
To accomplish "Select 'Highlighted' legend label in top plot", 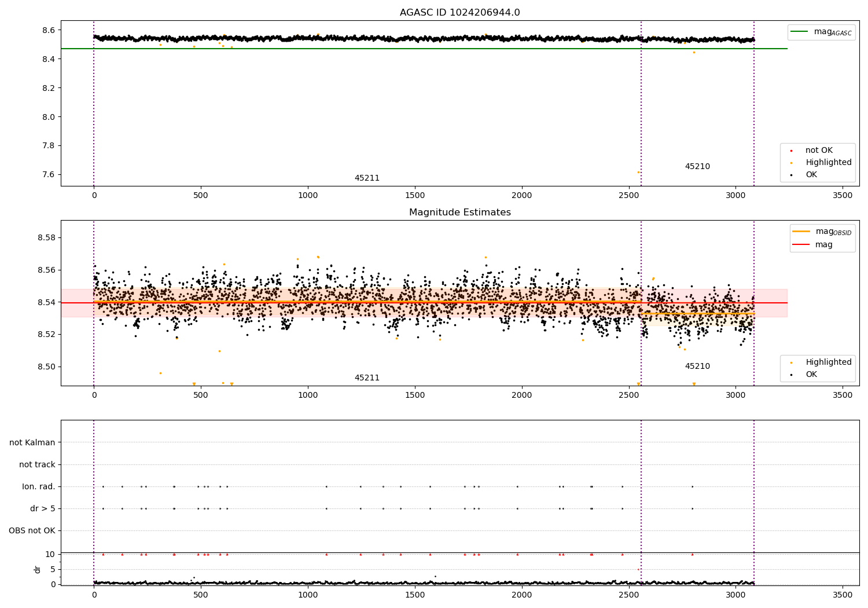I will (x=829, y=163).
